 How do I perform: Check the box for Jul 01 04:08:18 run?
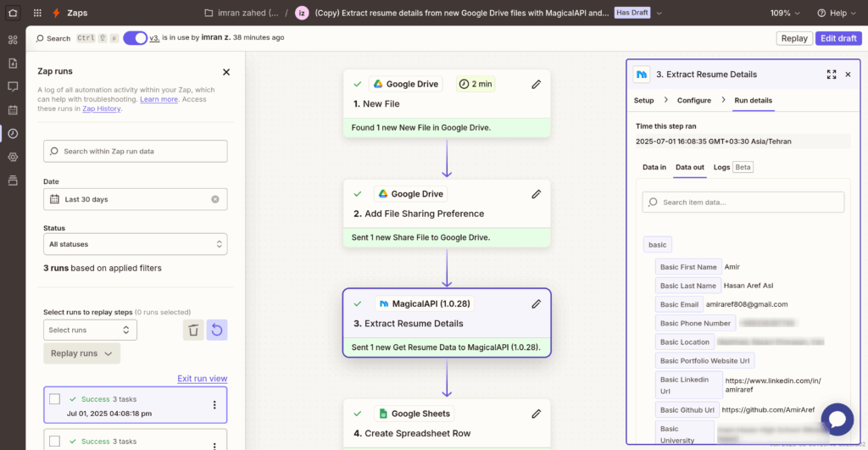click(54, 399)
